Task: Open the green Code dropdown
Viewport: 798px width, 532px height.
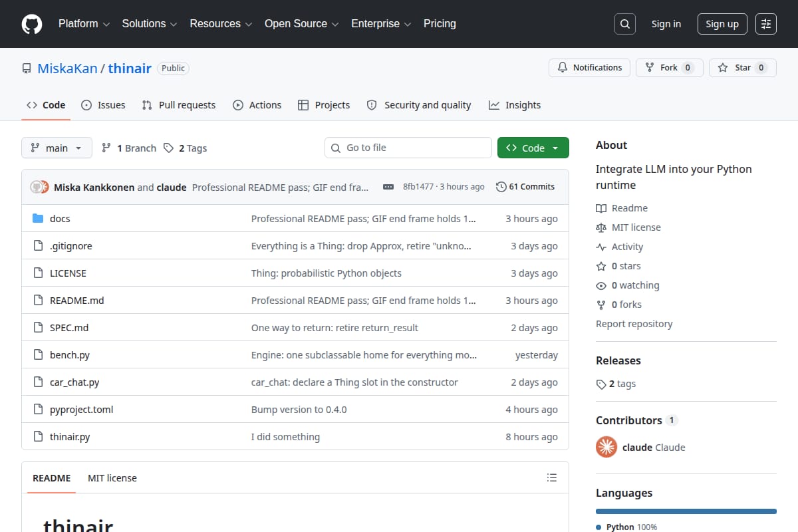Action: tap(533, 148)
